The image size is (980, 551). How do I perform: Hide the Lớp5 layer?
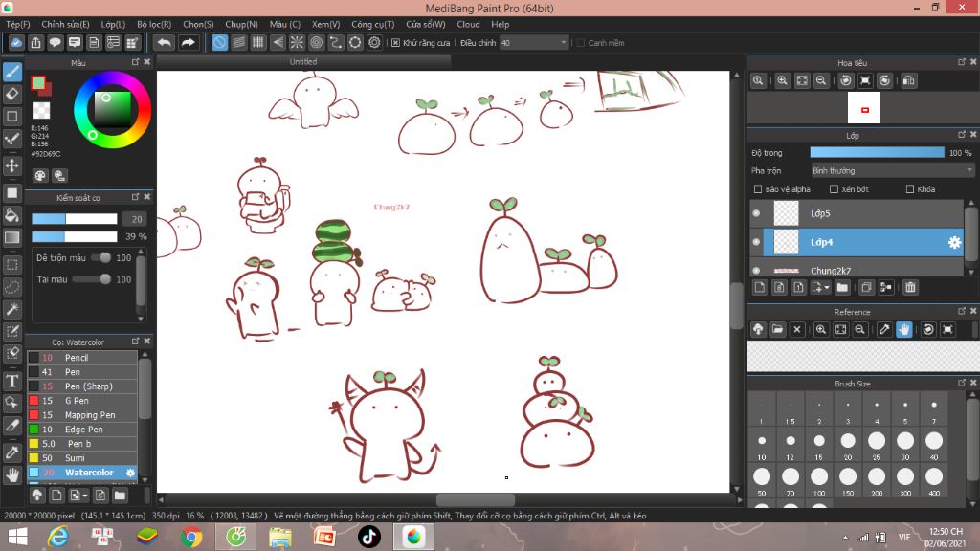756,213
